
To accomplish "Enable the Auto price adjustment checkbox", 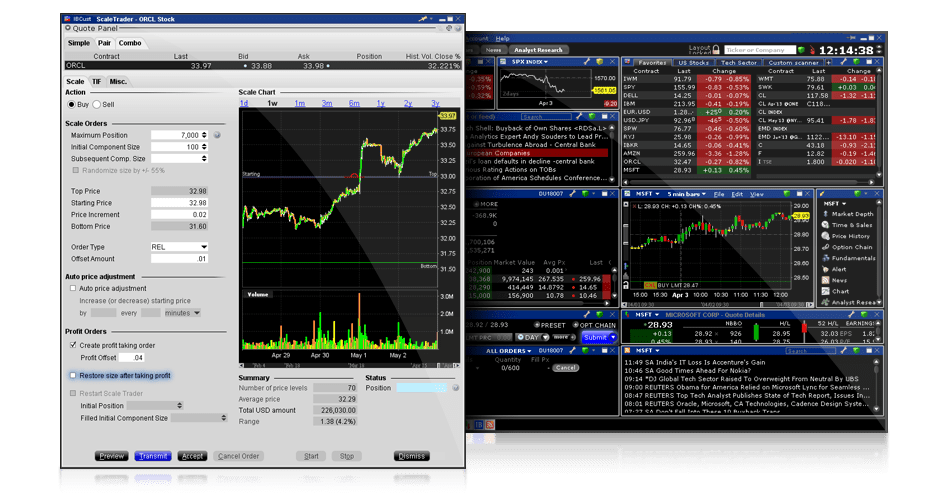I will tap(73, 288).
